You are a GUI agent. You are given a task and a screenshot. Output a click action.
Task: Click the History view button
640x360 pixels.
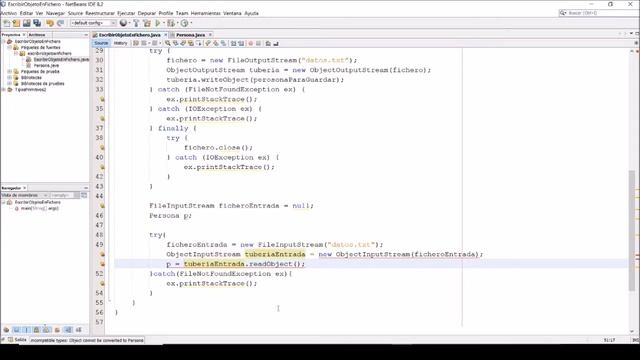tap(120, 43)
